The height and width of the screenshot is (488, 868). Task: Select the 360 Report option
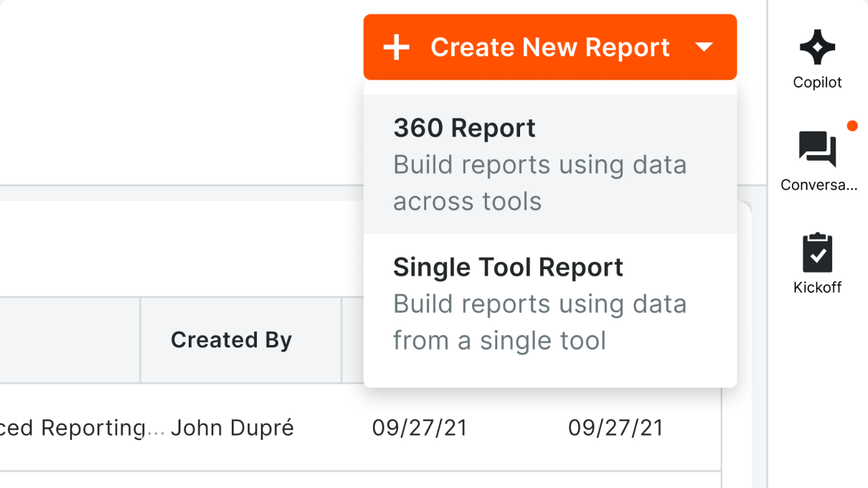click(x=540, y=164)
